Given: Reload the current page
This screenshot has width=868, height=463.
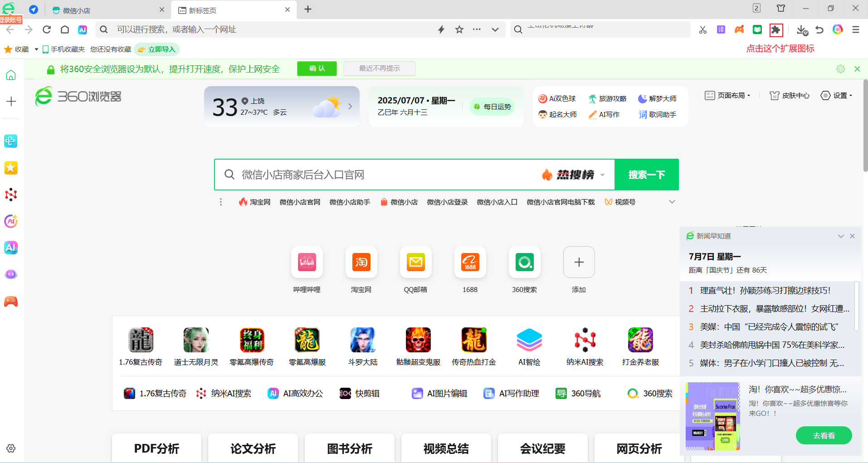Looking at the screenshot, I should tap(47, 29).
